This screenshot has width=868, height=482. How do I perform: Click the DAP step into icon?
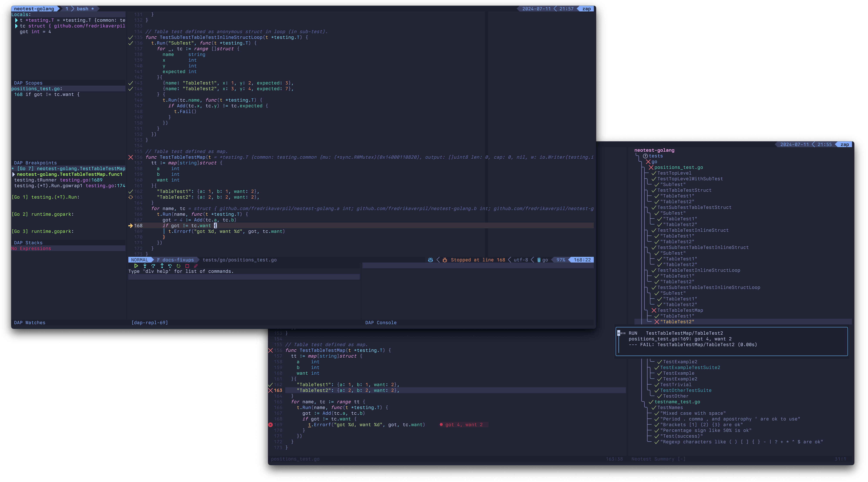[x=145, y=266]
